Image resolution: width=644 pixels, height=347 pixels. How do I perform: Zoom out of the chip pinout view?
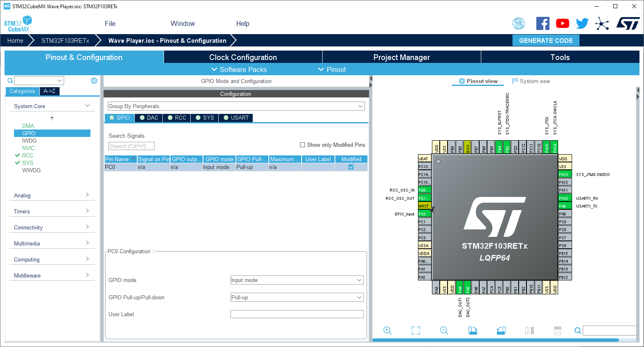[x=444, y=331]
